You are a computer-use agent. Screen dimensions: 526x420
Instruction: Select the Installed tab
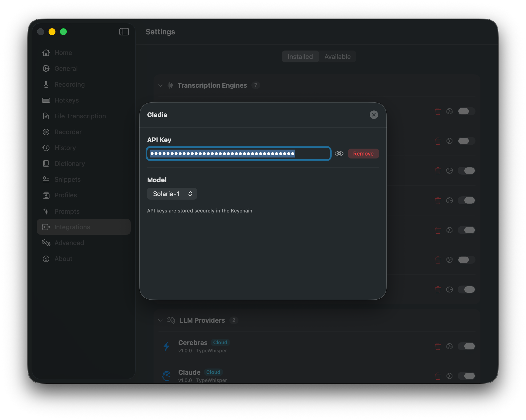click(300, 57)
